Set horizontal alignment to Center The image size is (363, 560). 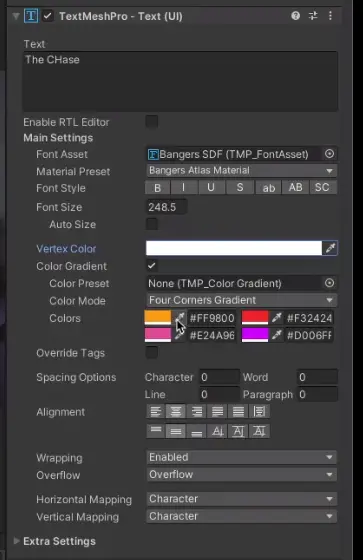click(x=176, y=411)
